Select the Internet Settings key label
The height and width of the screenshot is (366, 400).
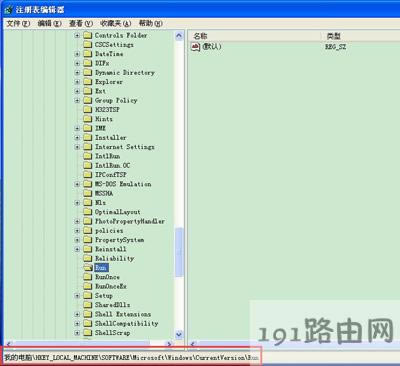125,147
